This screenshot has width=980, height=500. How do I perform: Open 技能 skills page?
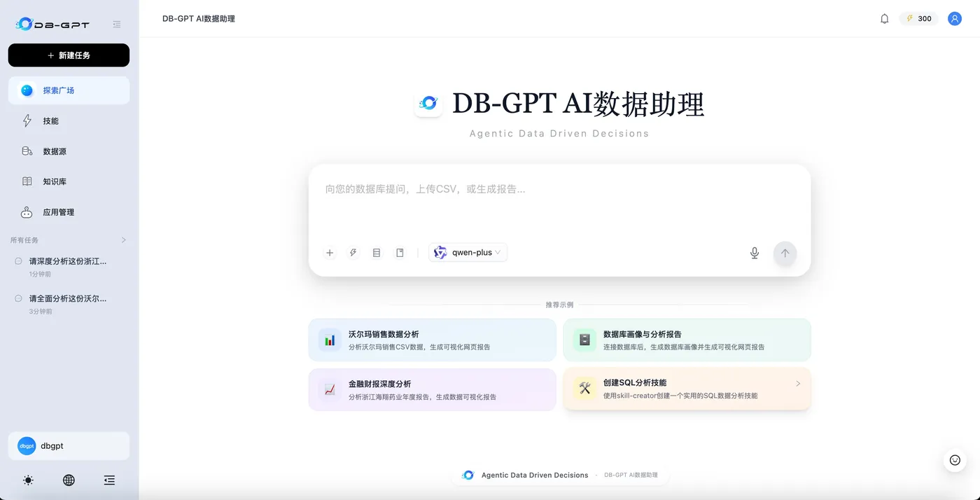coord(69,120)
